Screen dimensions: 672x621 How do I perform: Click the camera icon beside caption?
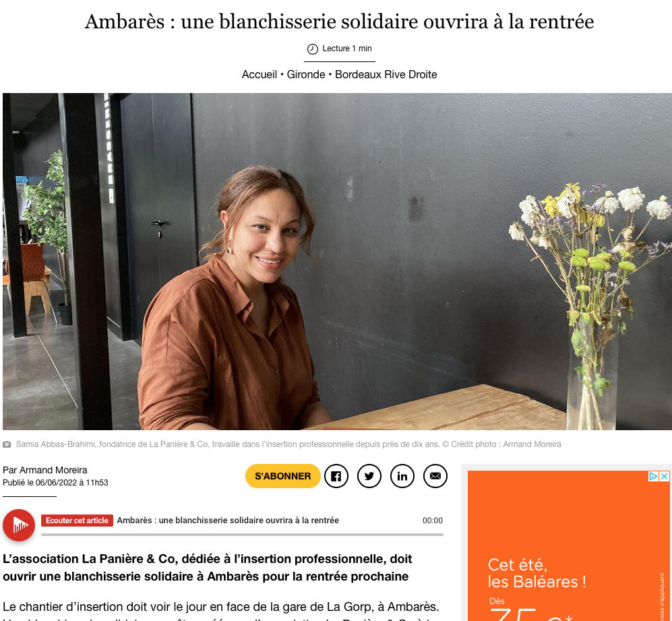pos(7,444)
